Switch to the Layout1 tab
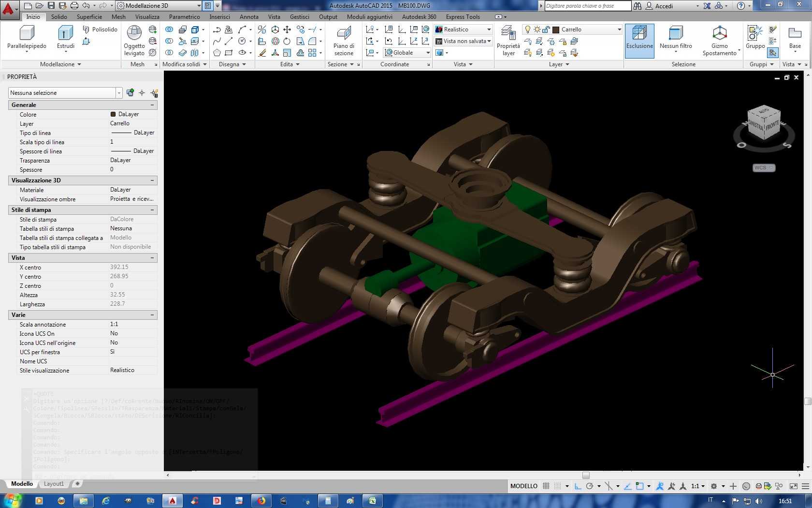812x508 pixels. click(54, 484)
